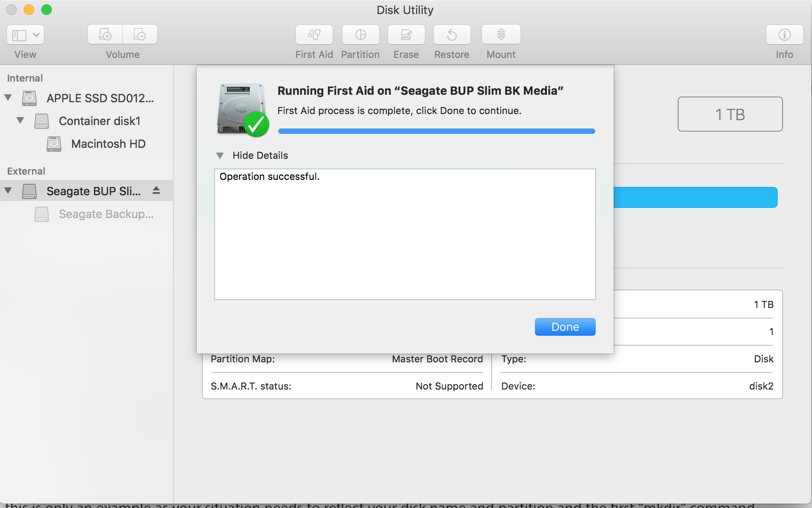Show disk Info from the toolbar
812x508 pixels.
(x=785, y=35)
